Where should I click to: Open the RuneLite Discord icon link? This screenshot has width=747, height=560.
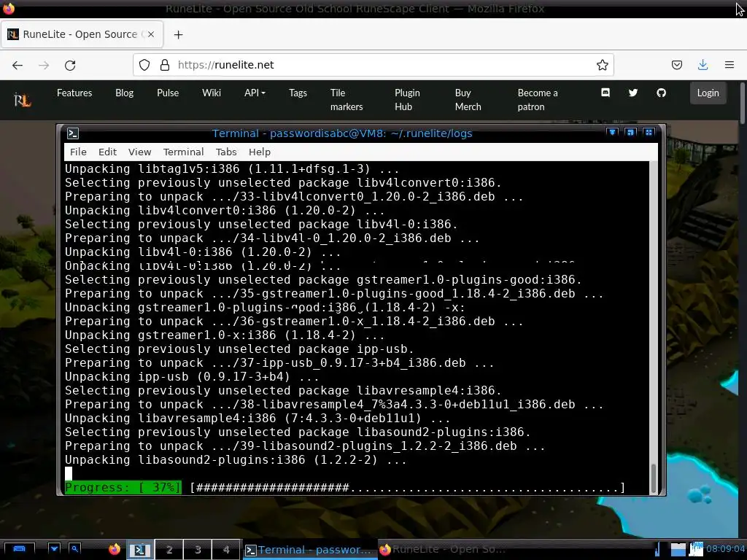(605, 93)
